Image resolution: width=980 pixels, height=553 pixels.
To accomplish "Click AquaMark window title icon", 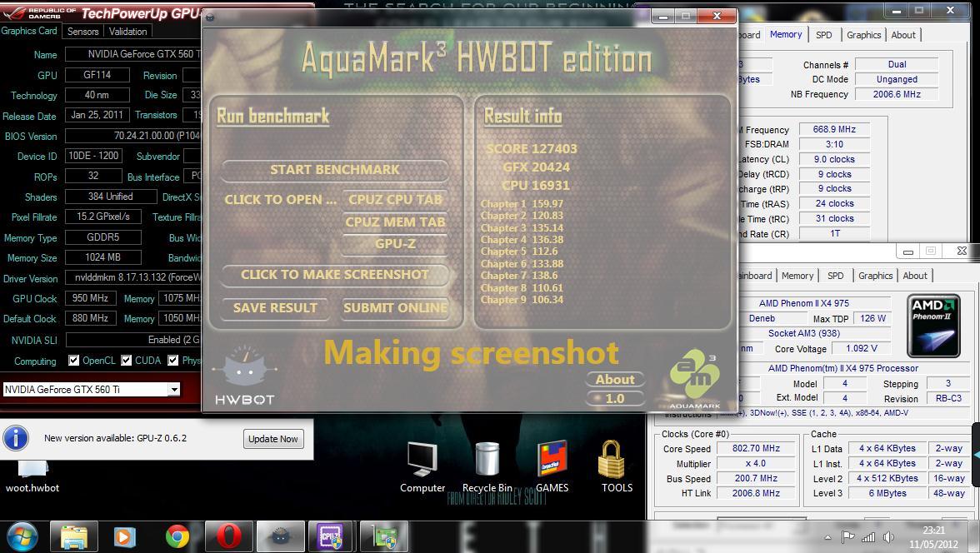I will coord(210,17).
